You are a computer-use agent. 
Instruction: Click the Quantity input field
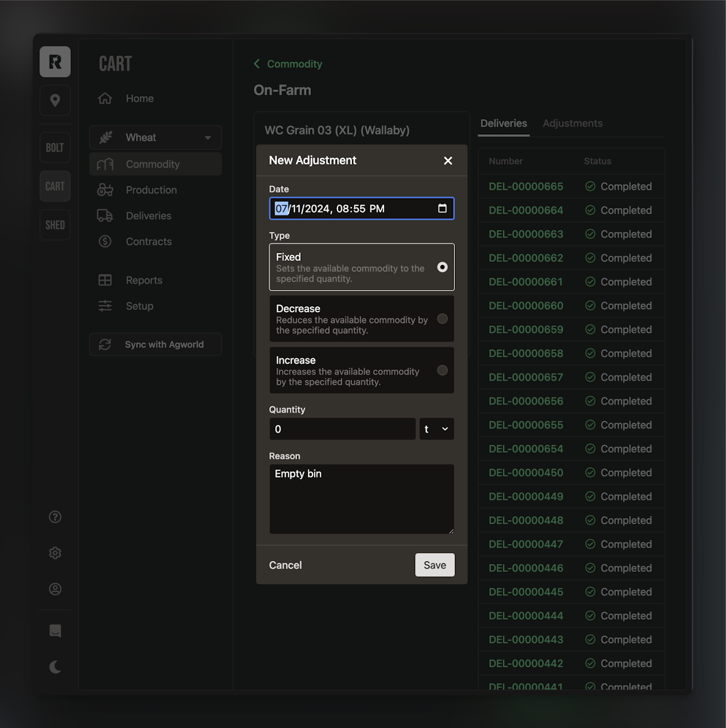(342, 429)
